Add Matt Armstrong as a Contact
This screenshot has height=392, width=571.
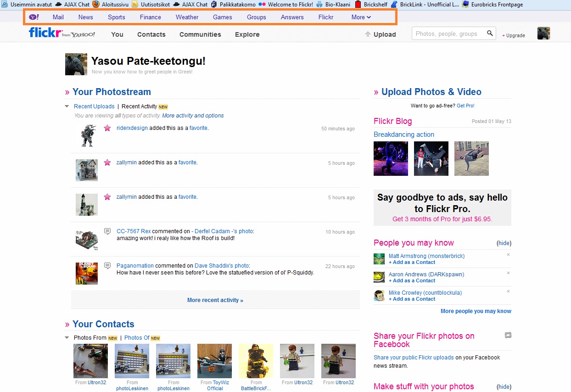[x=412, y=262]
